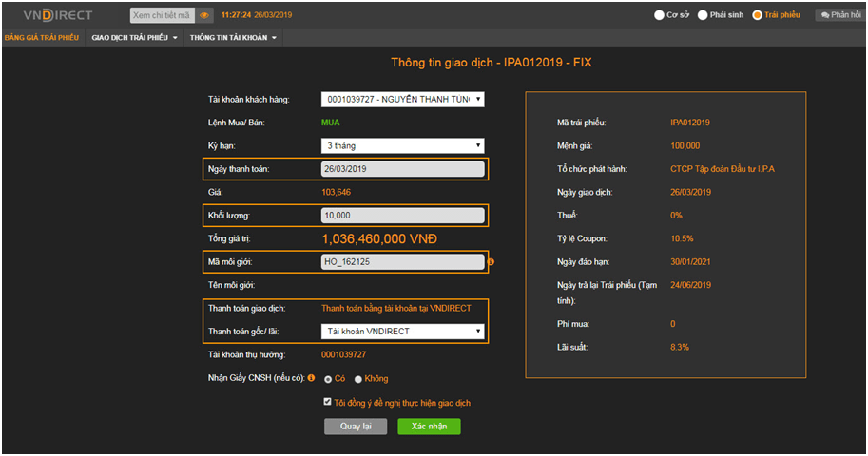The image size is (868, 456).
Task: Click info icon beside Nhận Giấy CNSH
Action: (x=311, y=378)
